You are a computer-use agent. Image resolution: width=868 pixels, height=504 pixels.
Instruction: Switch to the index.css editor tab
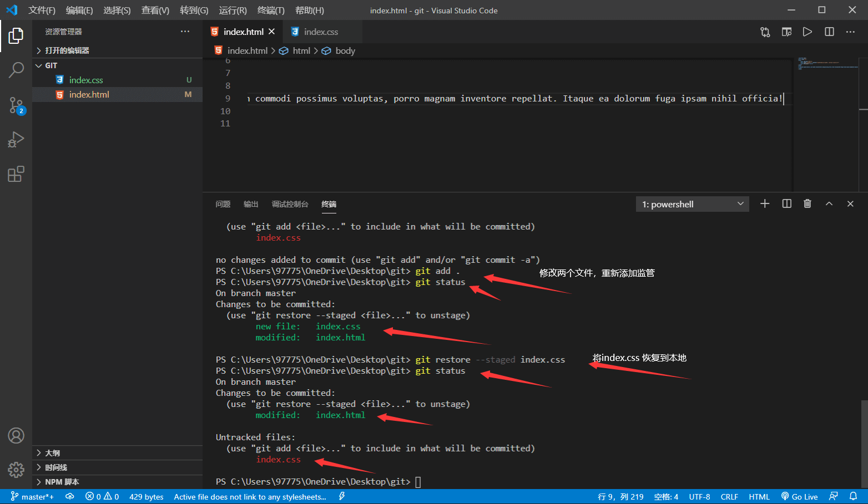322,32
